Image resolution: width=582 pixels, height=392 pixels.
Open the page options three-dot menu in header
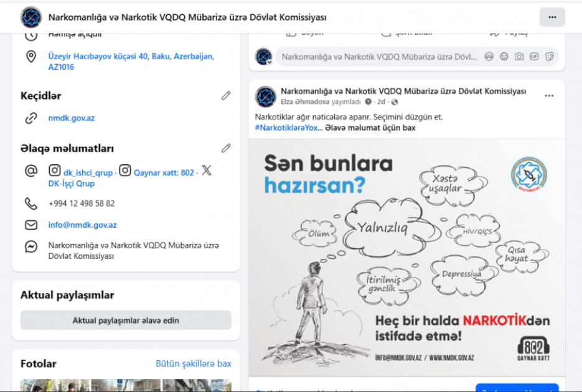(x=552, y=17)
